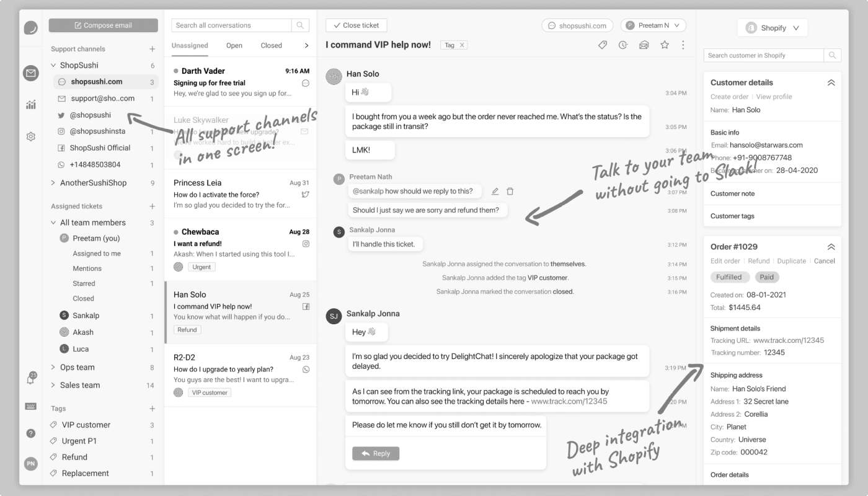868x496 pixels.
Task: Open the Preetam N agent dropdown
Action: pyautogui.click(x=653, y=25)
